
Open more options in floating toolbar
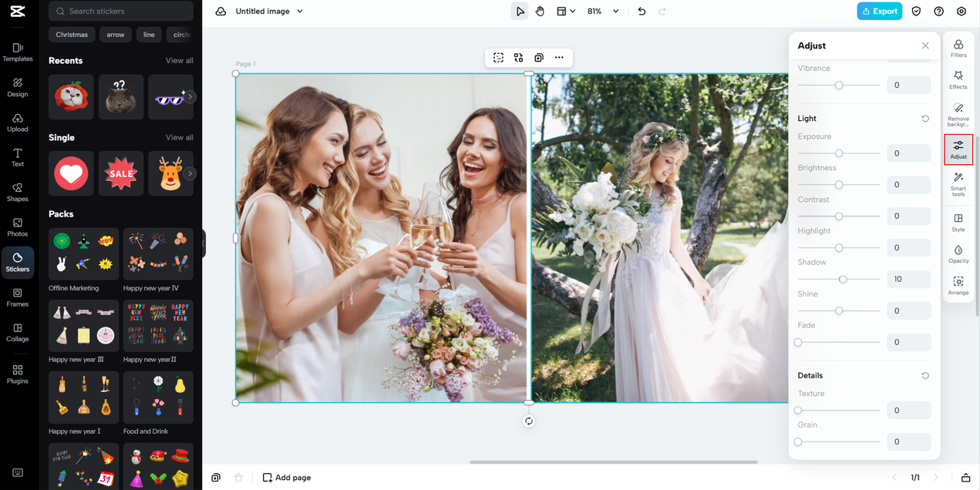tap(559, 58)
